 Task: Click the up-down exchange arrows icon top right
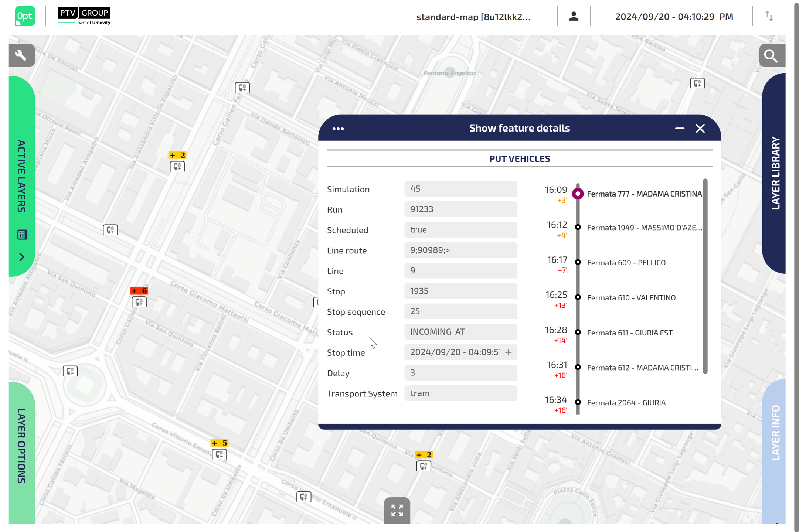(769, 16)
